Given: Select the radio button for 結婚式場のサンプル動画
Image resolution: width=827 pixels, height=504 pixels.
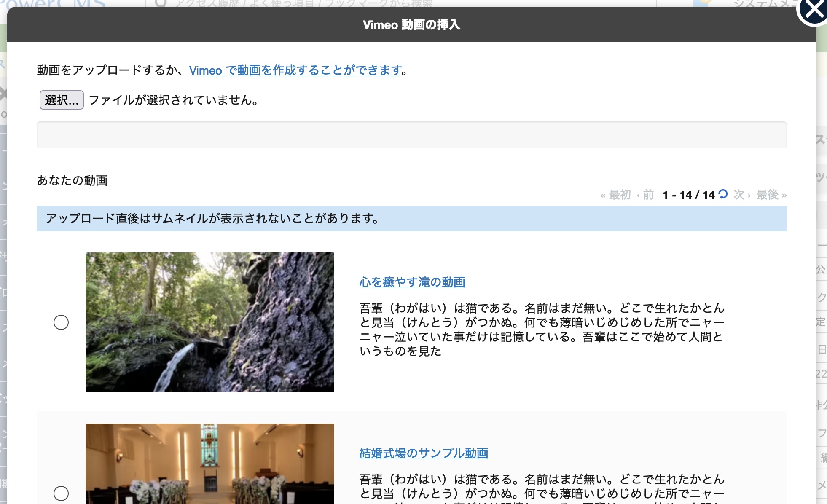Looking at the screenshot, I should click(x=61, y=493).
